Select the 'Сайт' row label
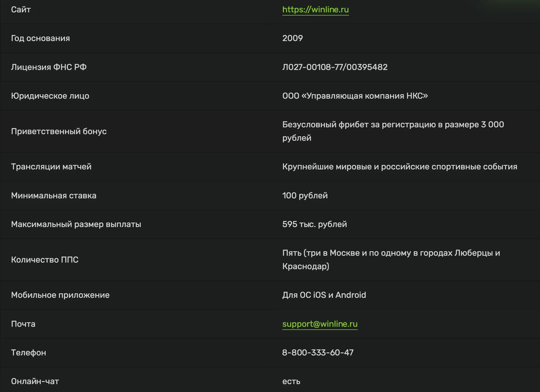The width and height of the screenshot is (540, 392). point(21,10)
